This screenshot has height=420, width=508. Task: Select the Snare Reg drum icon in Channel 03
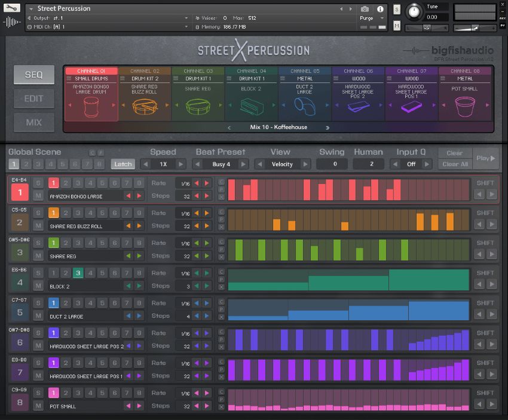pos(198,106)
